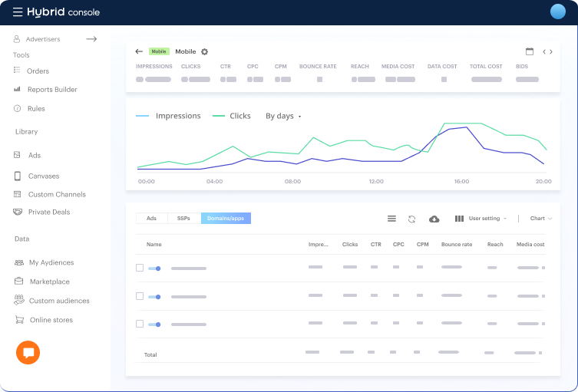Download report with cloud icon
The width and height of the screenshot is (578, 392).
coord(434,219)
